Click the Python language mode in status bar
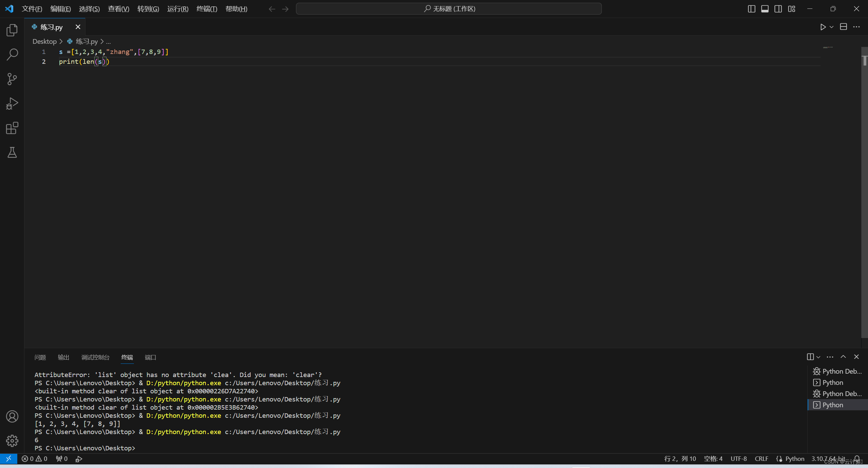 tap(794, 459)
